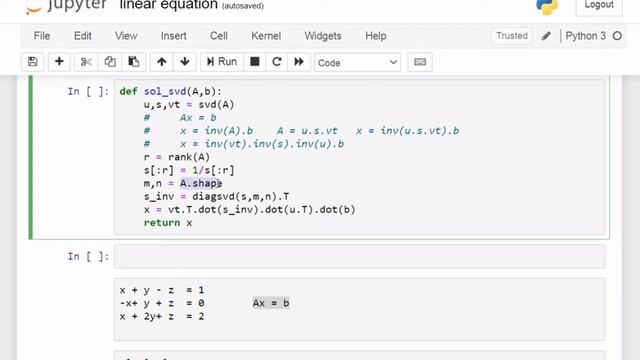
Task: Open the command palette keyboard icon
Action: 420,62
